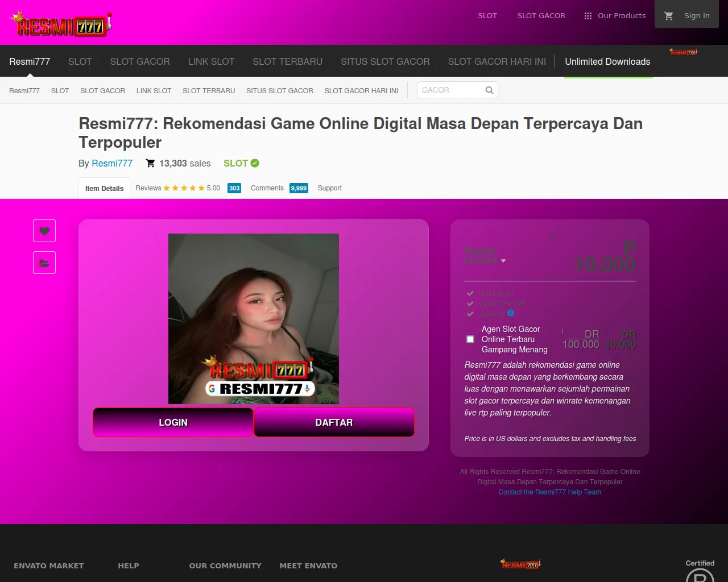The width and height of the screenshot is (728, 582).
Task: Switch to the Reviews tab
Action: (148, 188)
